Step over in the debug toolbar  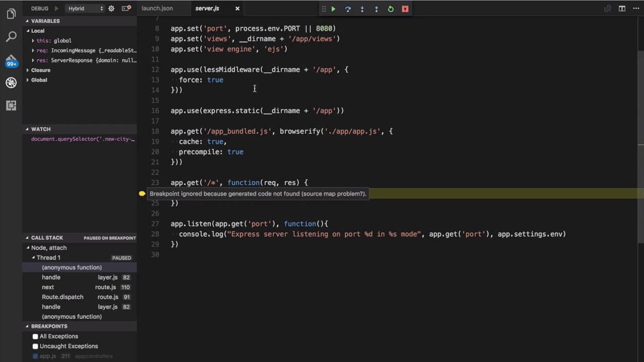tap(348, 9)
